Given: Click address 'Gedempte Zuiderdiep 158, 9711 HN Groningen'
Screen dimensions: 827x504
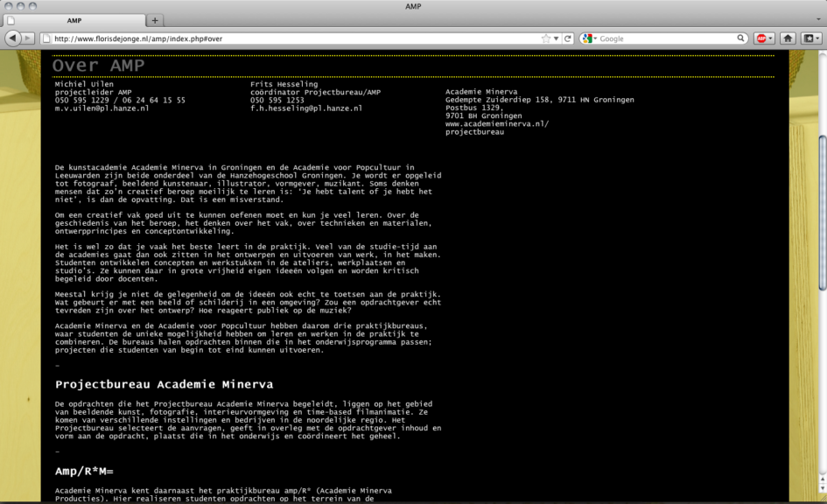Looking at the screenshot, I should [540, 100].
